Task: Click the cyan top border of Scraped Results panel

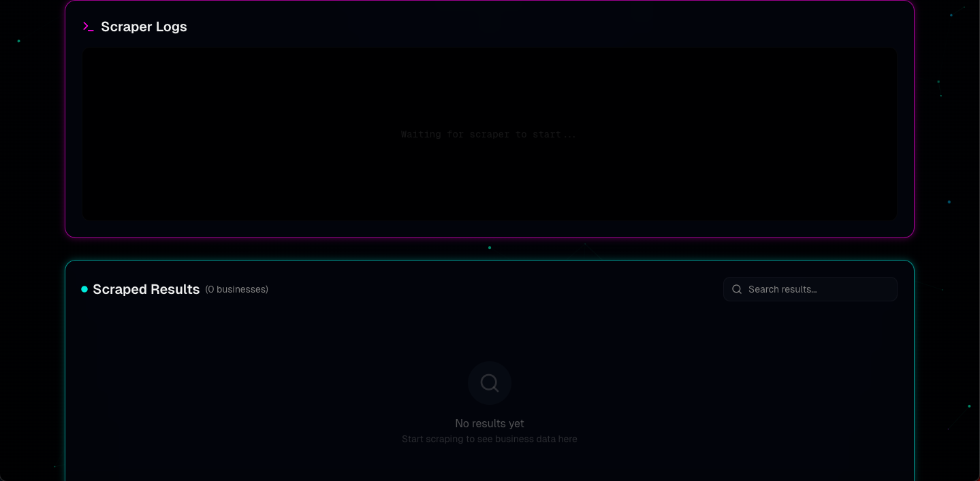Action: [489, 261]
